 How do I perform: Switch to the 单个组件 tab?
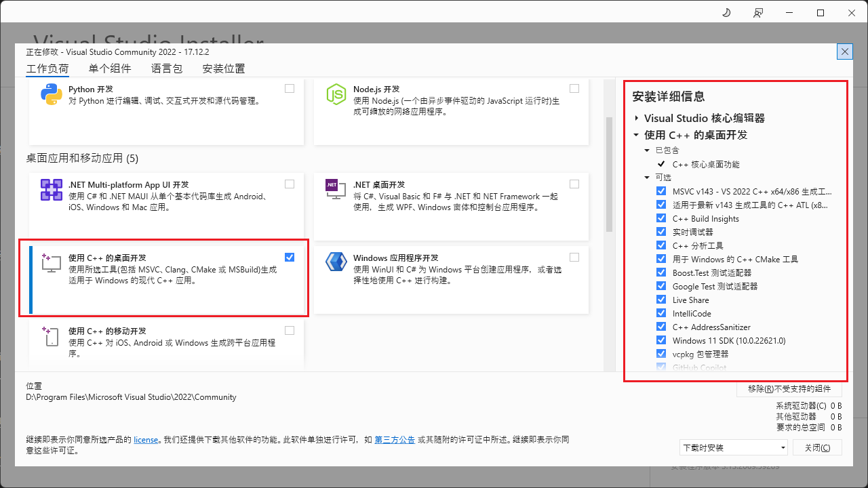pos(110,68)
